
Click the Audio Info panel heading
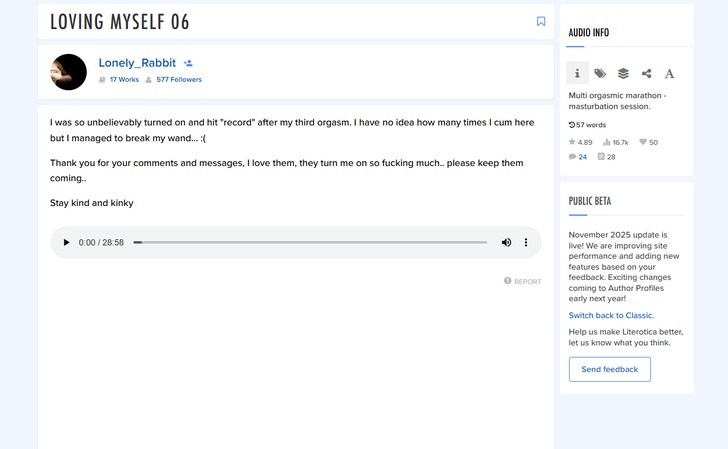(x=588, y=33)
